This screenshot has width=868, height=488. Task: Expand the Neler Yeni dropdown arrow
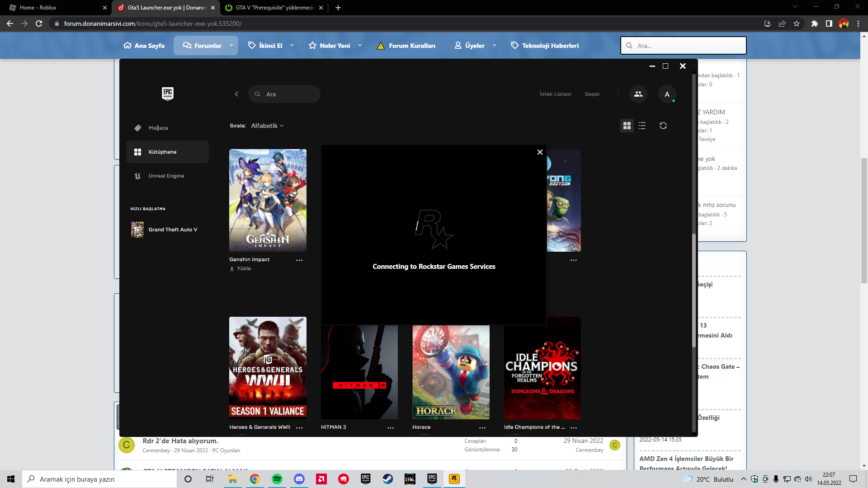(360, 46)
